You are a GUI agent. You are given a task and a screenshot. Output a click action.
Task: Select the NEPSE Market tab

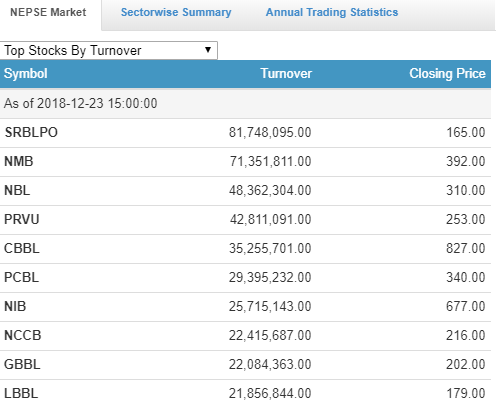pyautogui.click(x=48, y=12)
